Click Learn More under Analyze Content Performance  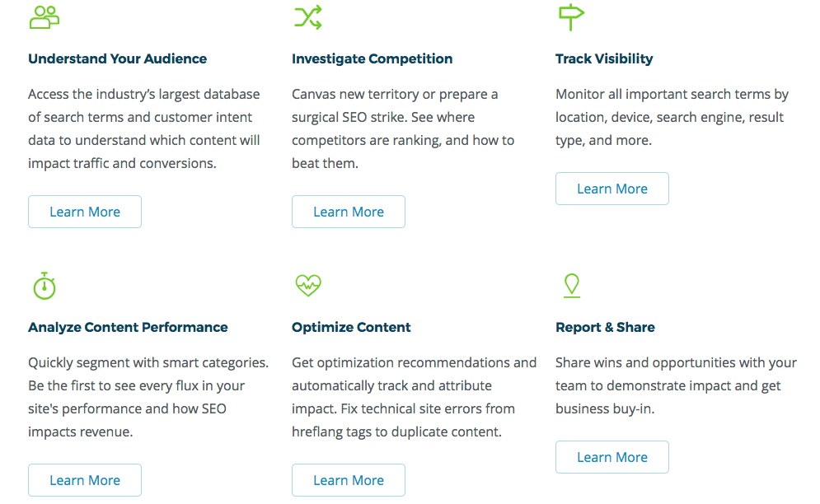pyautogui.click(x=84, y=480)
